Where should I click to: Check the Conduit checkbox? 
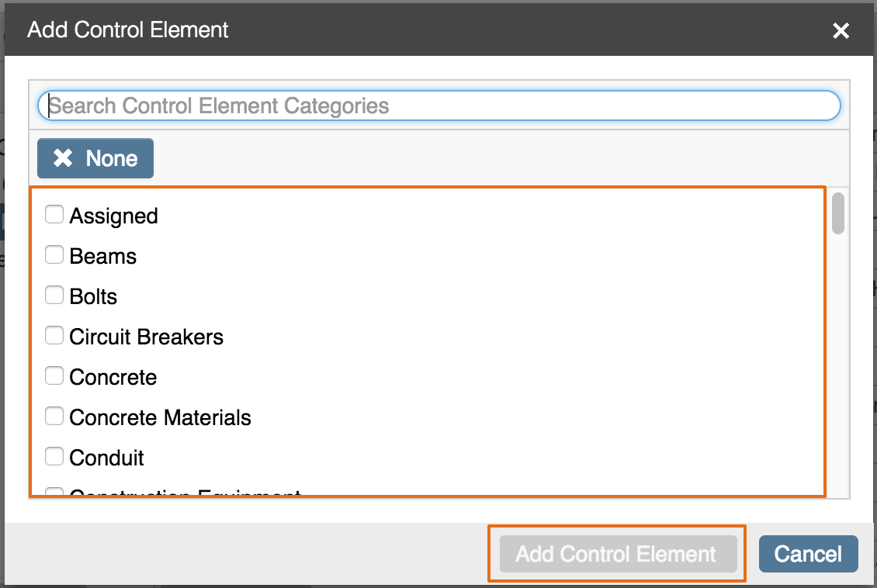pyautogui.click(x=54, y=456)
